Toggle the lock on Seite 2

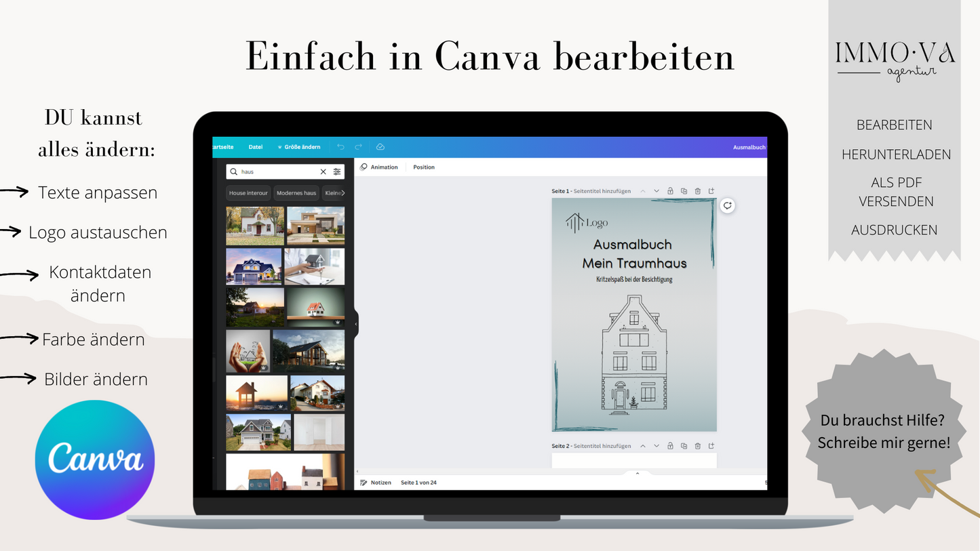pyautogui.click(x=670, y=446)
